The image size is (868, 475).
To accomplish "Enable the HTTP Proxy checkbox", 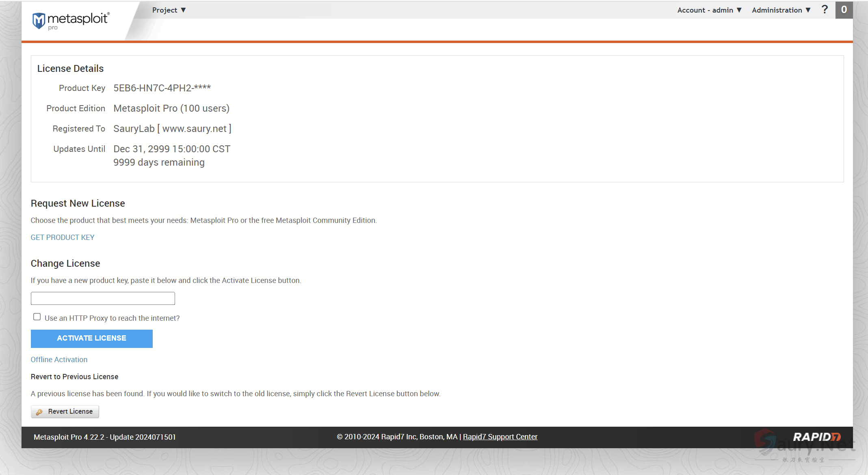I will coord(37,317).
